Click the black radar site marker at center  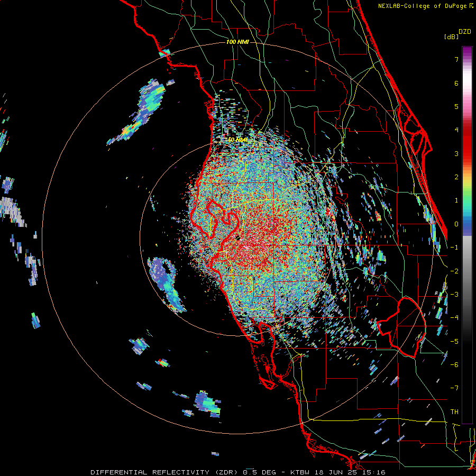tap(238, 237)
